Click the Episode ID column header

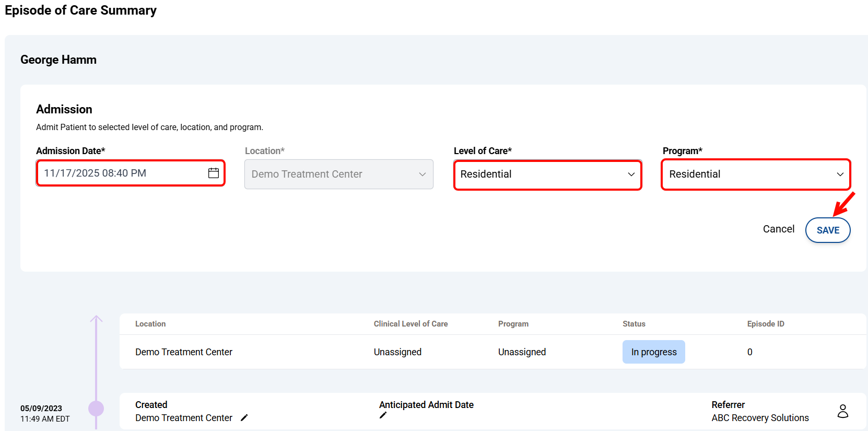click(765, 324)
